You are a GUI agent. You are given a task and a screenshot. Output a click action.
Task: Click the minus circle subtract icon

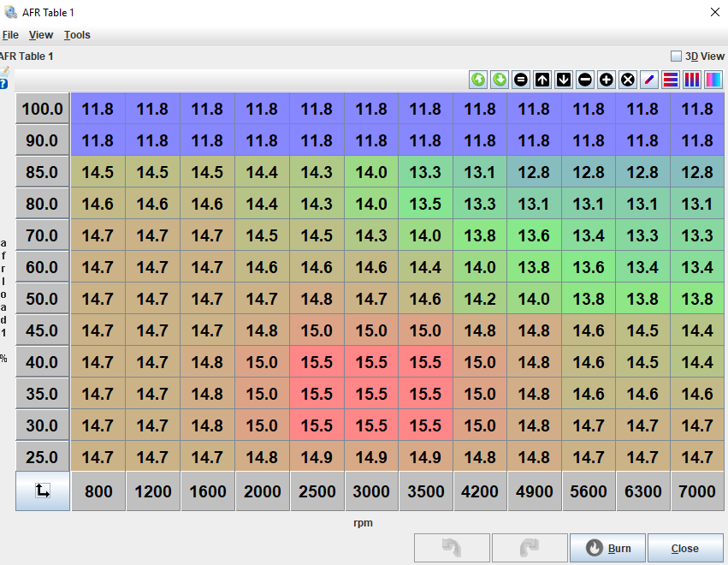point(585,80)
